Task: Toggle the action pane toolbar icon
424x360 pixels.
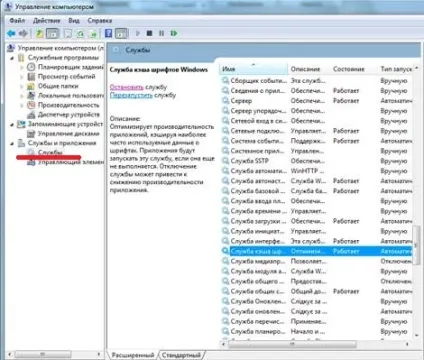Action: click(121, 33)
